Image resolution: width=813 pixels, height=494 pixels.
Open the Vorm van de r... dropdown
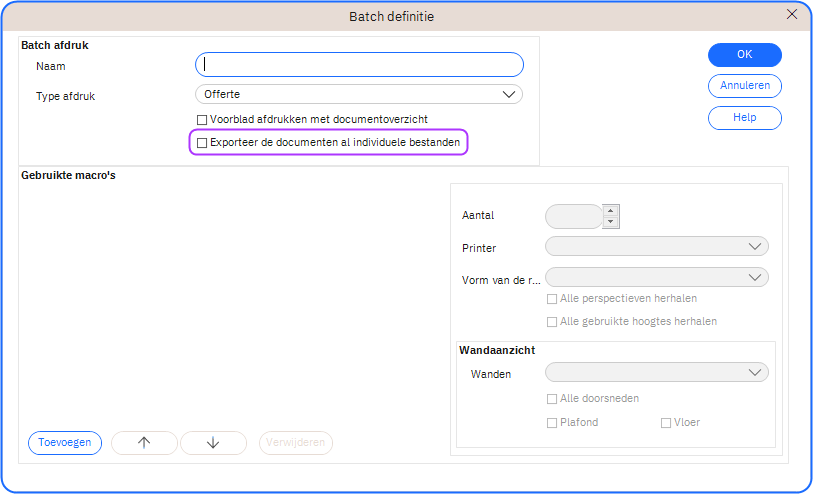[x=656, y=277]
